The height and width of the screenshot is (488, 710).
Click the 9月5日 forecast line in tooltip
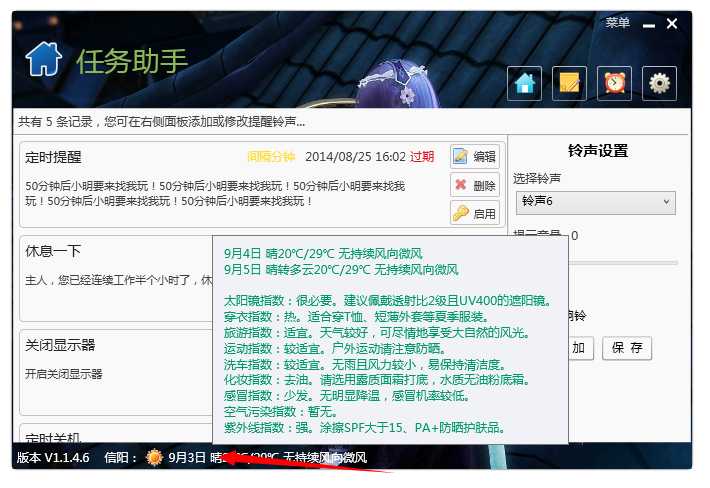click(x=341, y=270)
